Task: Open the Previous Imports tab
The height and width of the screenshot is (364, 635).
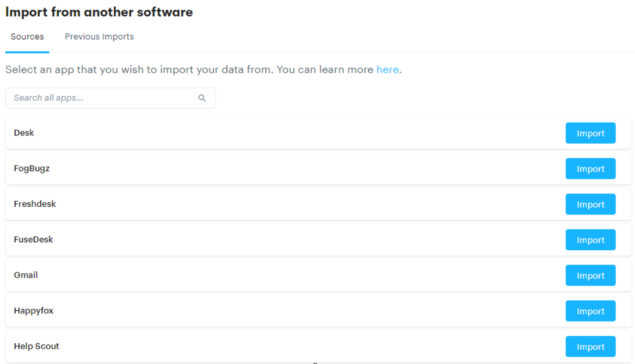Action: [99, 37]
